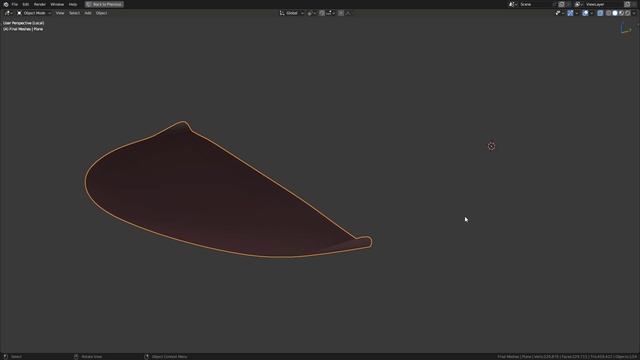Screen dimensions: 640x360
Task: Toggle proportional editing
Action: tap(341, 13)
